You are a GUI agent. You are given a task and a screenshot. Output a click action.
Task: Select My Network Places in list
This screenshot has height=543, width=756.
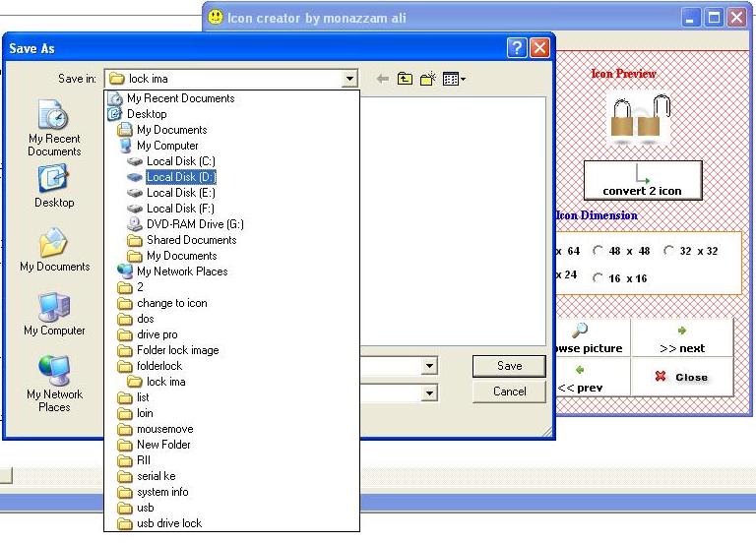pyautogui.click(x=232, y=271)
